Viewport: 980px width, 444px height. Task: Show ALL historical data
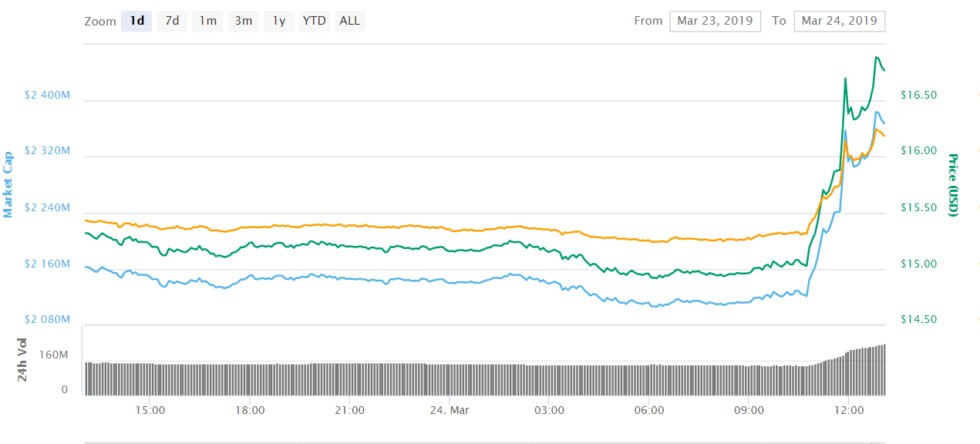(349, 21)
